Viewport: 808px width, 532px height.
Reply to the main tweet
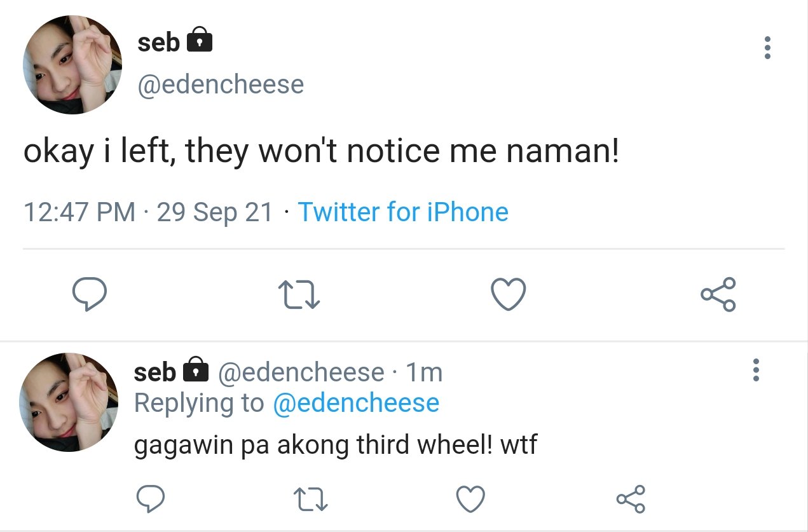(x=88, y=294)
